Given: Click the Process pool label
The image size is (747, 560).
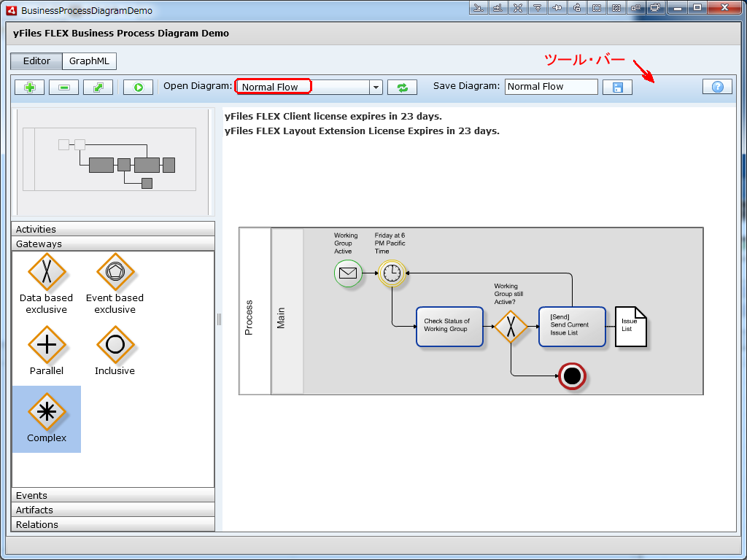Looking at the screenshot, I should point(249,318).
